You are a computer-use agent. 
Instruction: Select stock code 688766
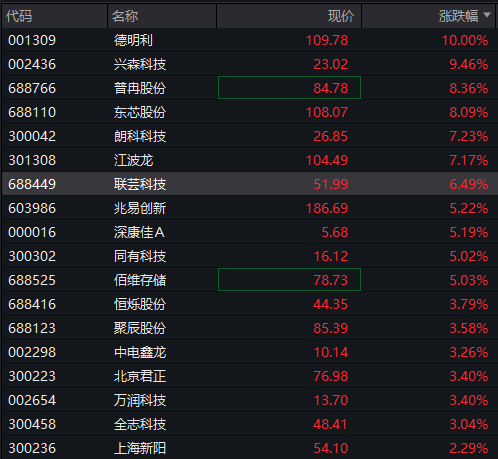click(x=32, y=88)
